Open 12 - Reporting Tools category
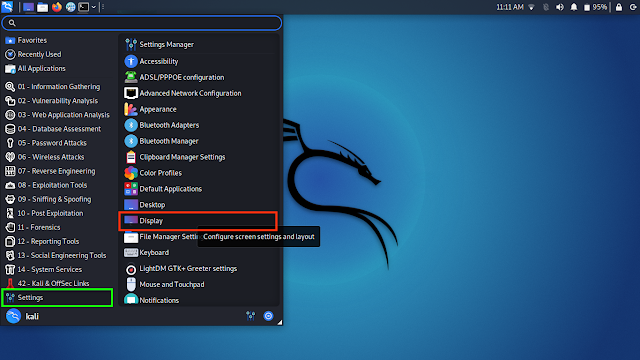Image resolution: width=640 pixels, height=360 pixels. click(x=59, y=242)
